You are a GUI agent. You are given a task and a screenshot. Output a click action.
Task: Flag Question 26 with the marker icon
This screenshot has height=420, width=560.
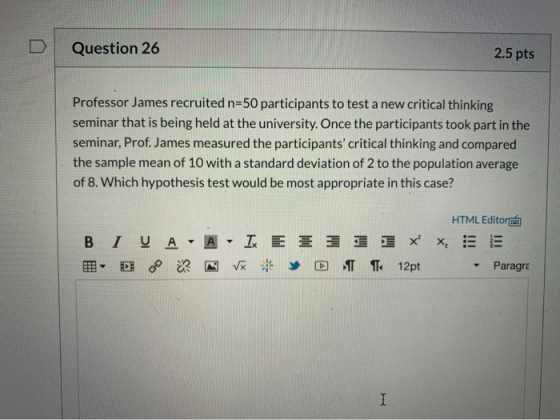[x=38, y=46]
